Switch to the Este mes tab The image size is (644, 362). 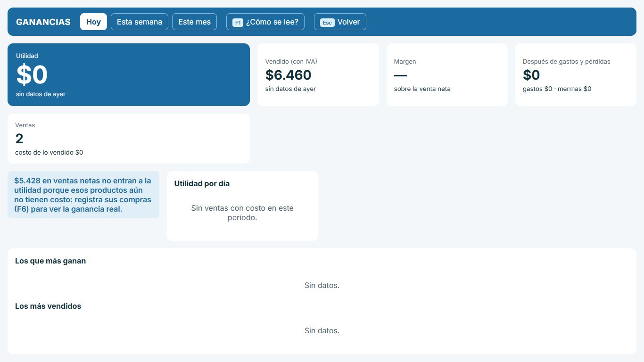click(194, 22)
